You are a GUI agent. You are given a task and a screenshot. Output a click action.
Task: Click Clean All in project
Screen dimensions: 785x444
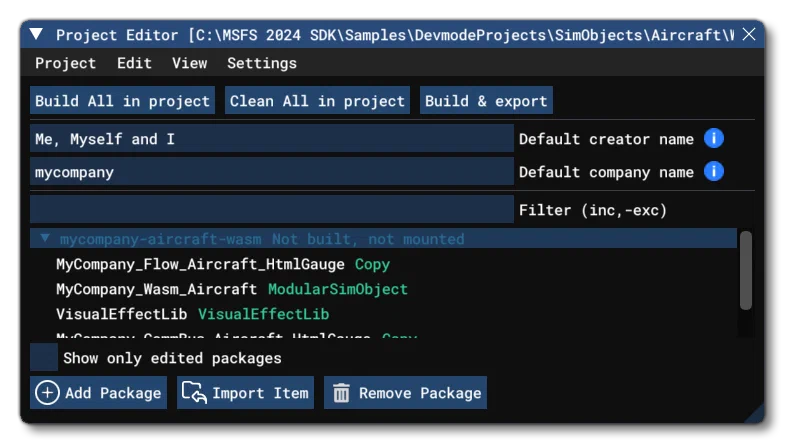click(x=317, y=101)
